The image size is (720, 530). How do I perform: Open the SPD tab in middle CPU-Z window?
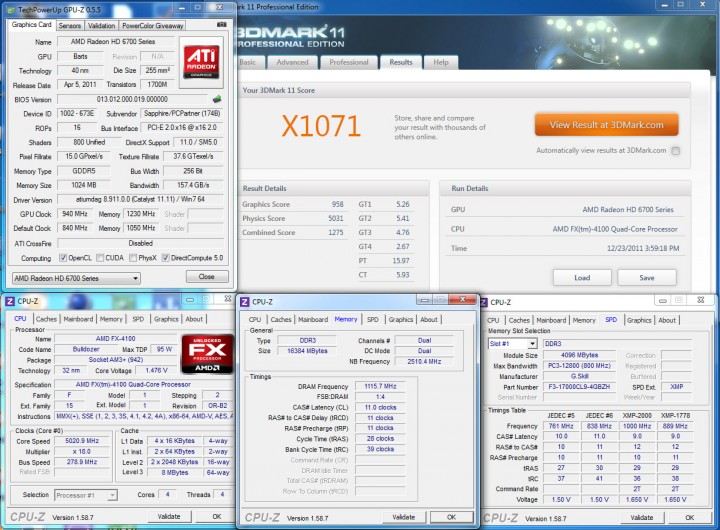[x=373, y=319]
